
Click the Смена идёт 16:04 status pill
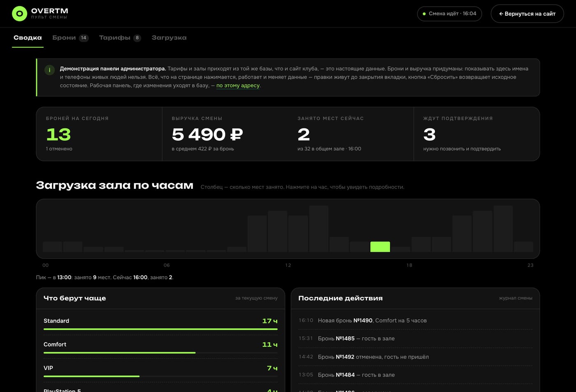click(449, 14)
